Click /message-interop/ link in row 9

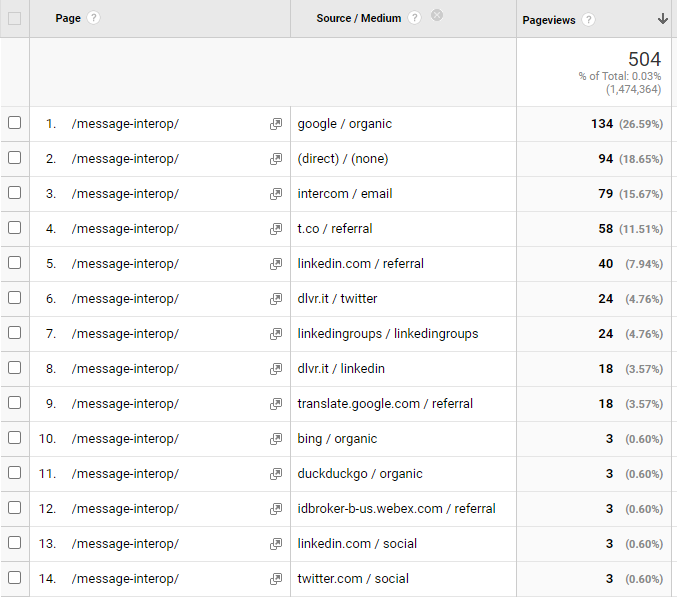coord(125,404)
